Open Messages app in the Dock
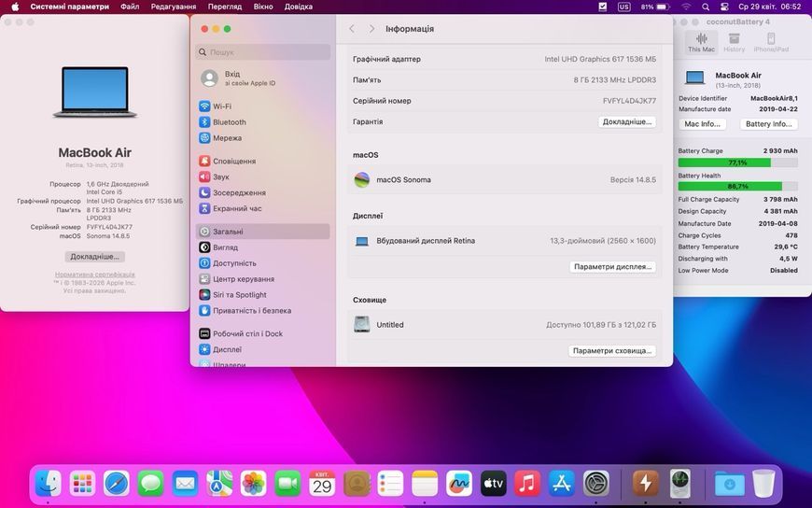 coord(150,484)
